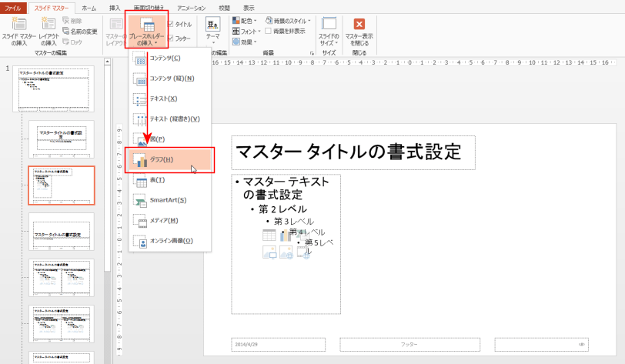Screen dimensions: 625x364
Task: Select the グラフ placeholder option
Action: pyautogui.click(x=170, y=160)
